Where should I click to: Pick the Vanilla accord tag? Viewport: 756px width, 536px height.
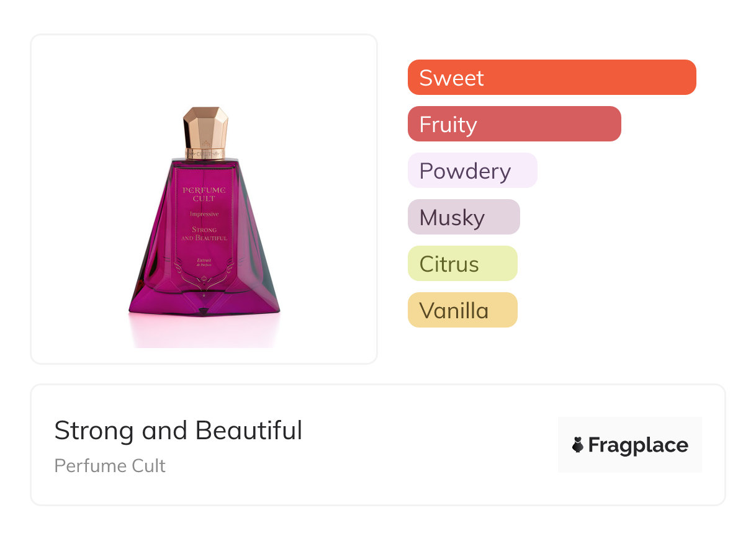462,310
